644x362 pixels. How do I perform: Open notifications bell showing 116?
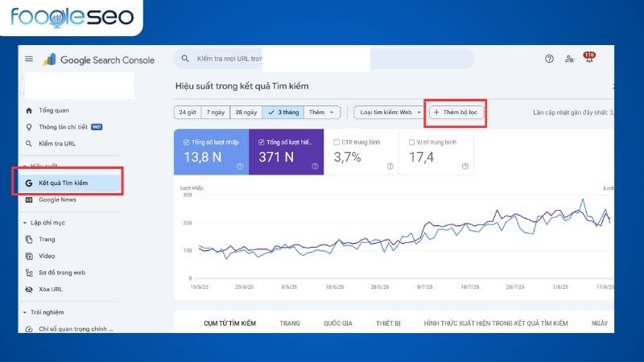click(589, 57)
